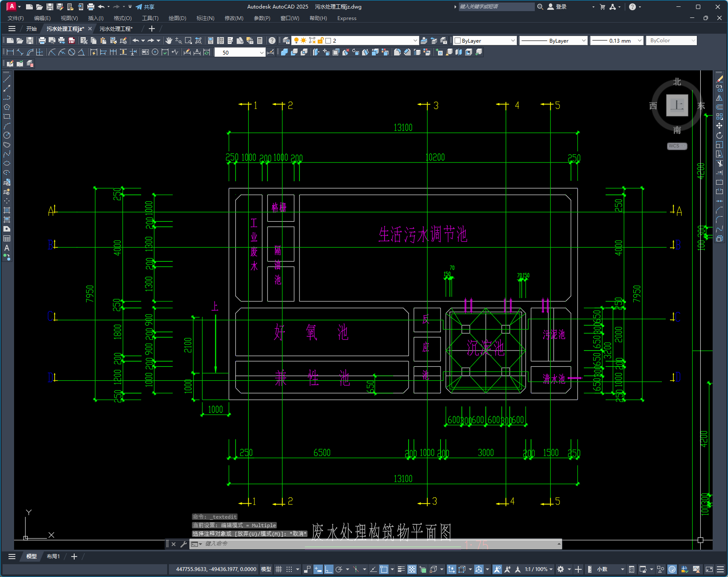Create a new drawing with the New icon
This screenshot has height=577, width=728.
10,41
